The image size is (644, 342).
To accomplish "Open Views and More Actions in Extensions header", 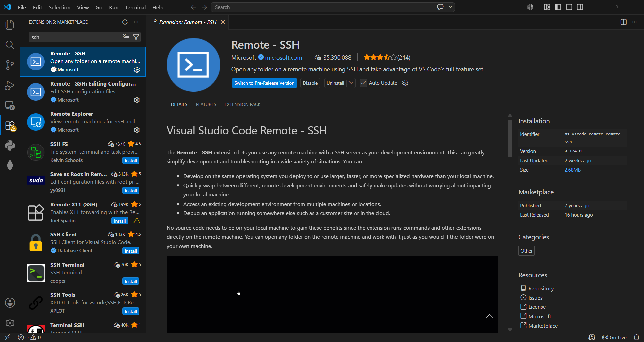I will pyautogui.click(x=136, y=22).
